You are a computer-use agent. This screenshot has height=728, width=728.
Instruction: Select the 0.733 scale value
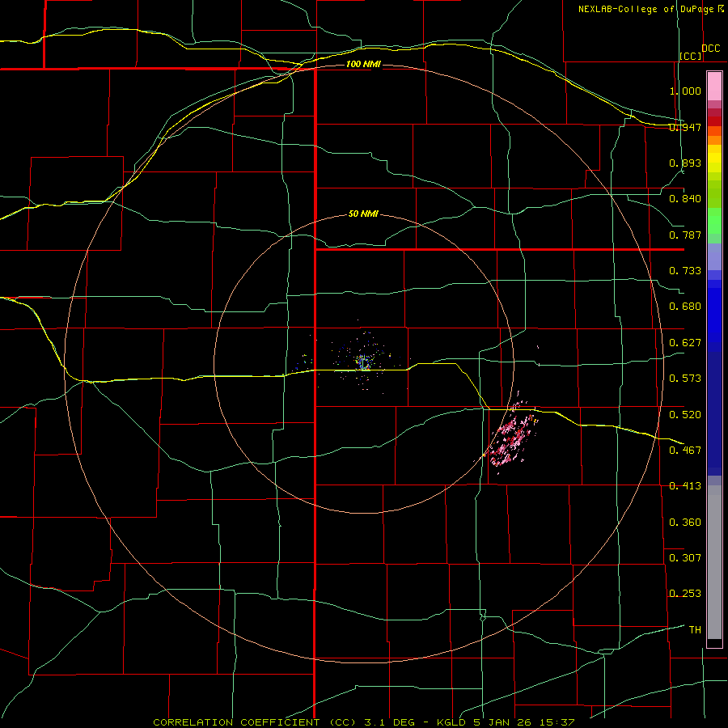point(685,271)
